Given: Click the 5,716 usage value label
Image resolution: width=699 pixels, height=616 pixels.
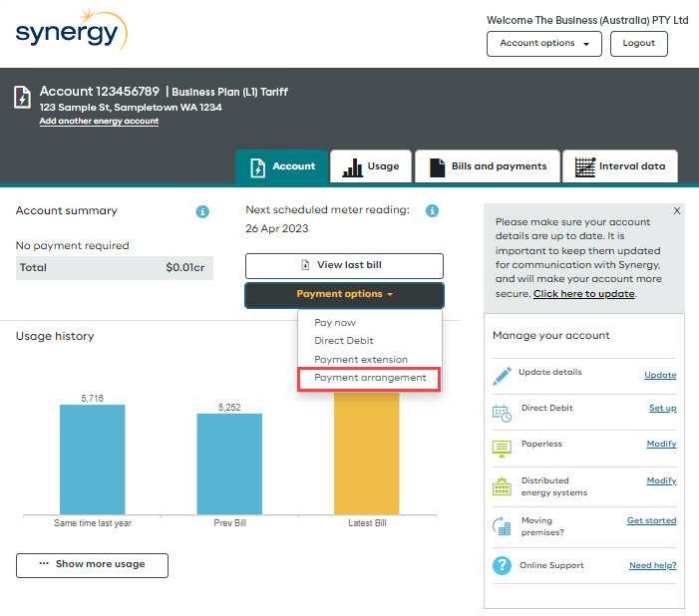Looking at the screenshot, I should [93, 398].
